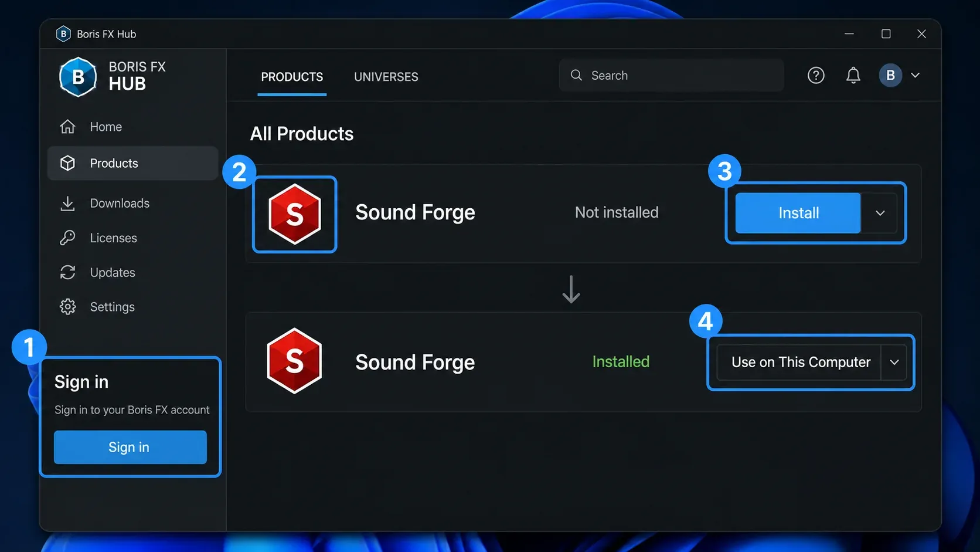Select Products in the sidebar
Image resolution: width=980 pixels, height=552 pixels.
(133, 163)
